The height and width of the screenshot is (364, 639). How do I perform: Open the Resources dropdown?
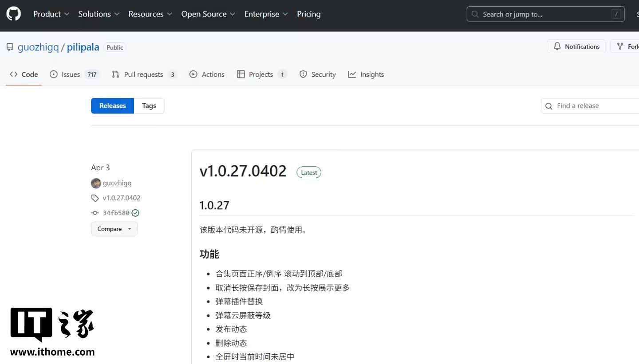(x=150, y=14)
